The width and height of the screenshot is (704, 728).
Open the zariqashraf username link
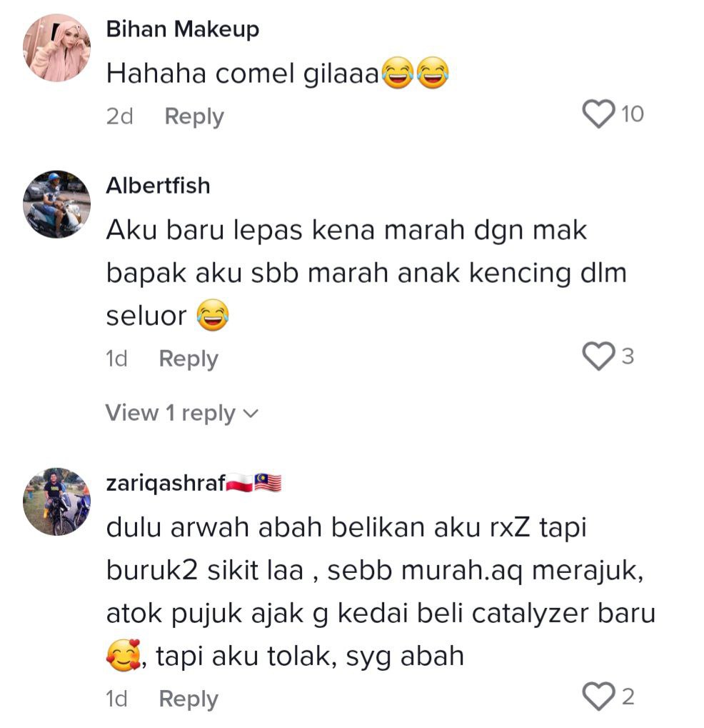coord(166,484)
